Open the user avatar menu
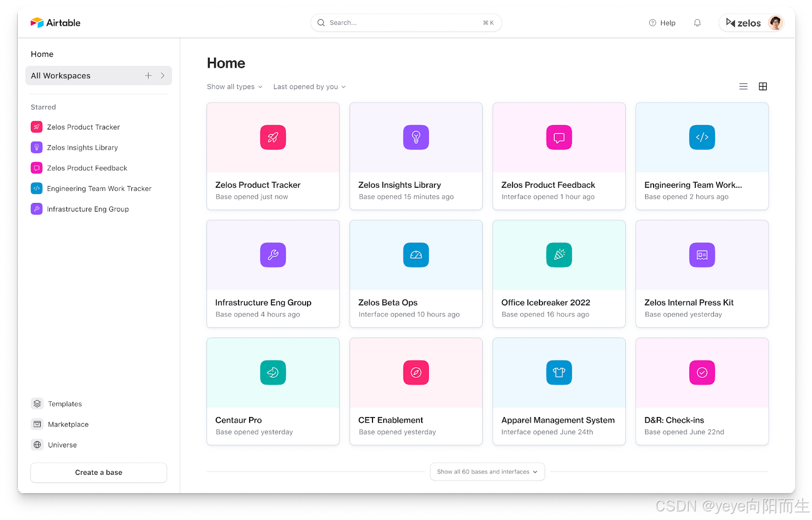812x520 pixels. pyautogui.click(x=775, y=23)
